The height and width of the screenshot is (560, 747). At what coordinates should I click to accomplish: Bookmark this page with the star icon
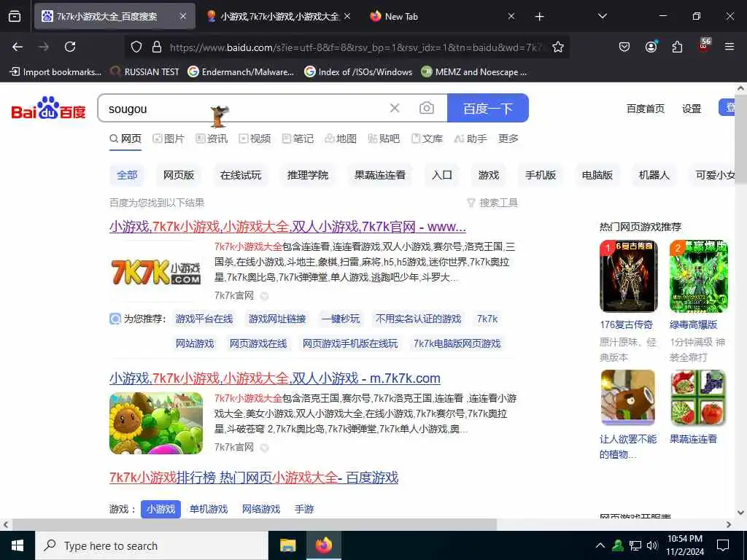pos(558,47)
